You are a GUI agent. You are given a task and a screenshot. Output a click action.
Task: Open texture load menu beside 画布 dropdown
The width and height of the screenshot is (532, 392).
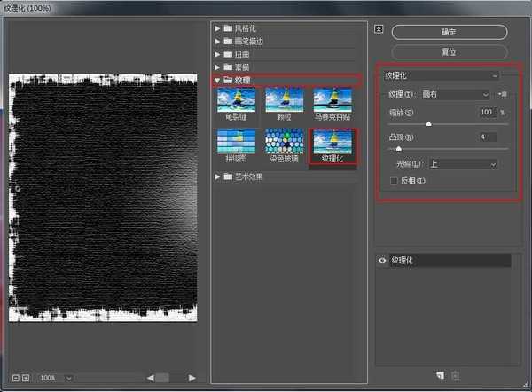502,94
